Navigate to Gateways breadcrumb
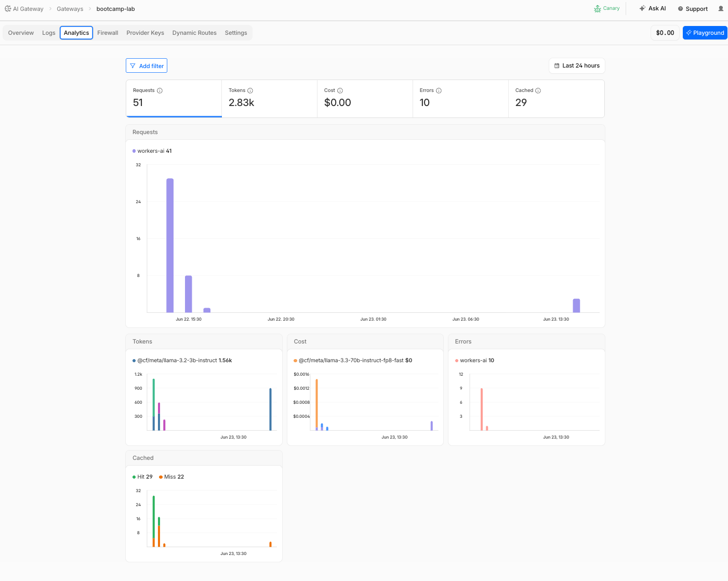This screenshot has height=581, width=728. pyautogui.click(x=70, y=9)
